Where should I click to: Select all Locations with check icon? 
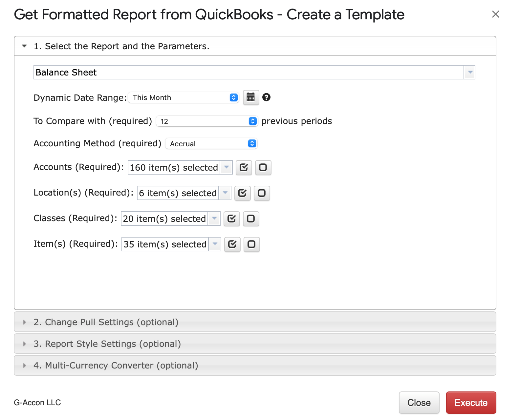(242, 193)
